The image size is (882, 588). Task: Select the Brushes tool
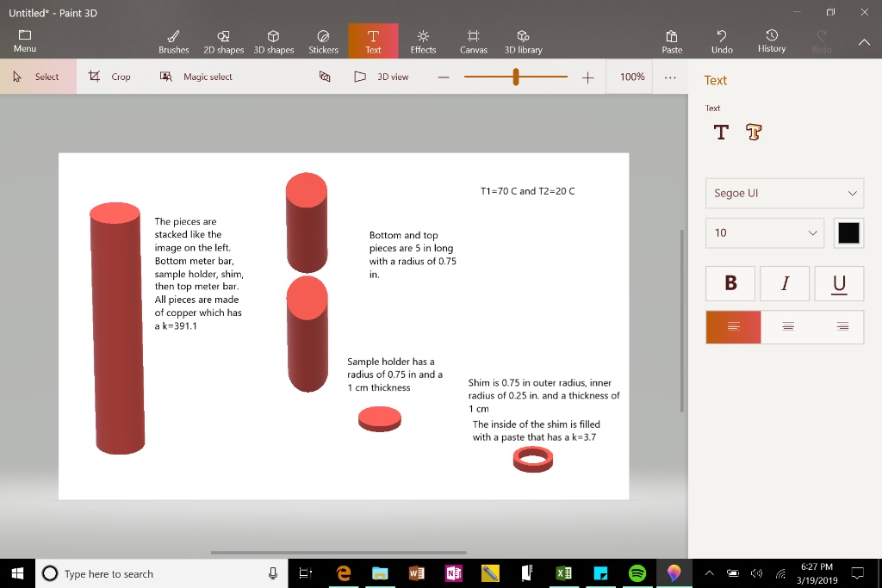173,41
